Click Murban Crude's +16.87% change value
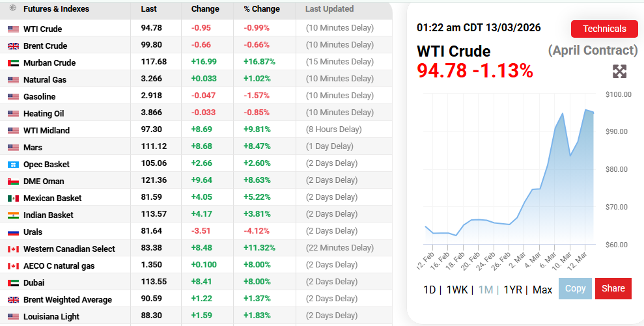Screen dimensions: 644x326 (x=260, y=62)
